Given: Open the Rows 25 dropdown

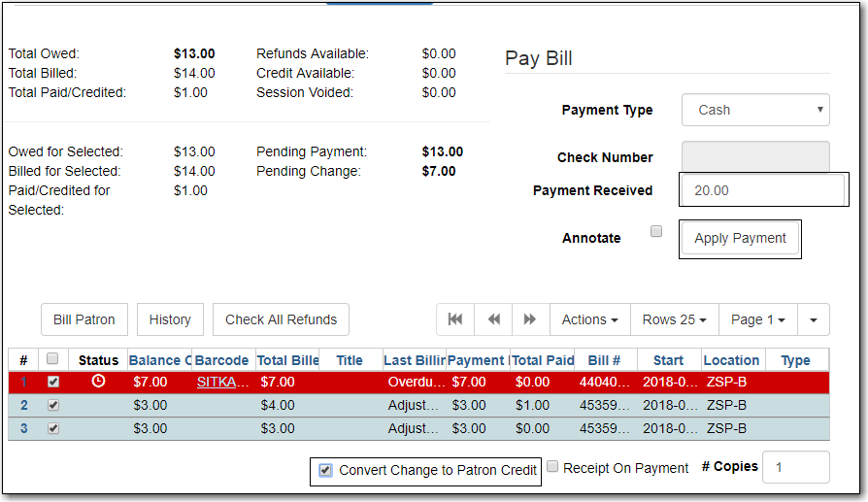Looking at the screenshot, I should 674,319.
